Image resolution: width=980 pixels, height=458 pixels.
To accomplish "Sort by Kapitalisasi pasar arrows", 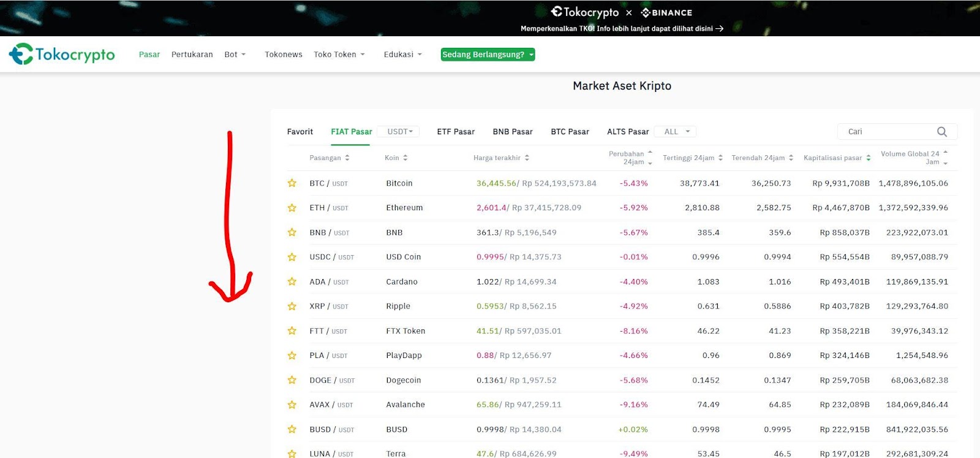I will point(869,158).
